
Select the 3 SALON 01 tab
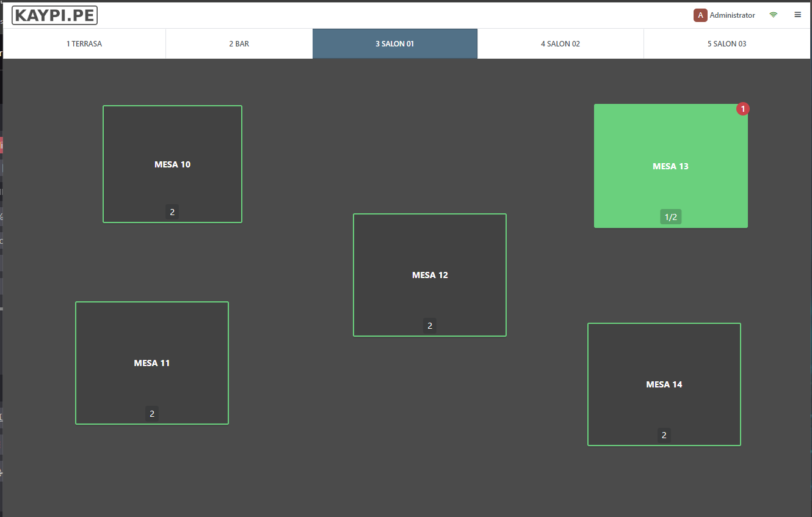tap(394, 44)
